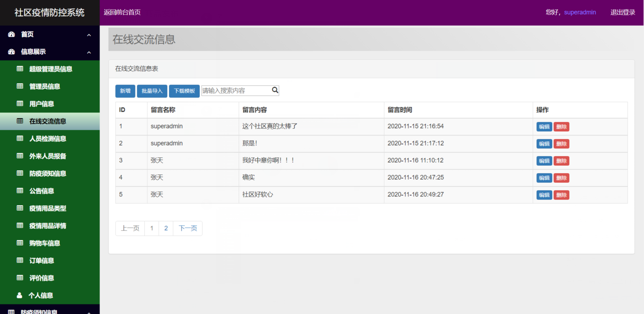Click the dashboard icon beside 首页
This screenshot has height=314, width=644.
pyautogui.click(x=11, y=34)
